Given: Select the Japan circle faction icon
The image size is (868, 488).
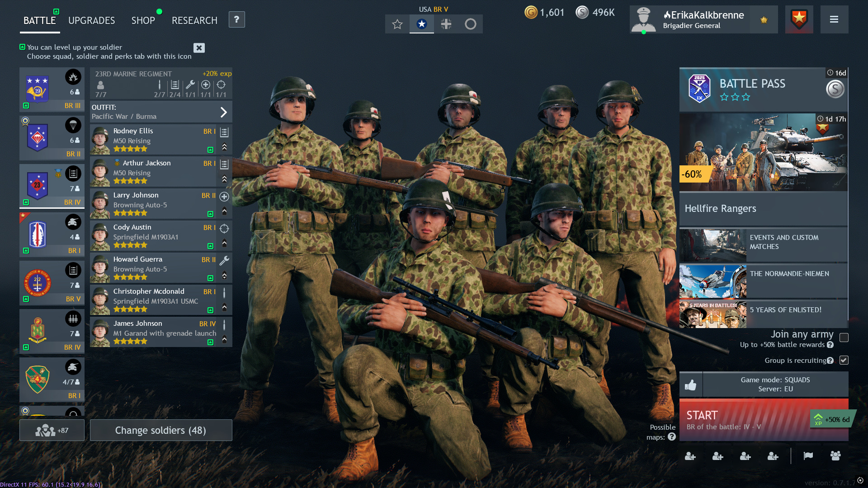Looking at the screenshot, I should (470, 24).
